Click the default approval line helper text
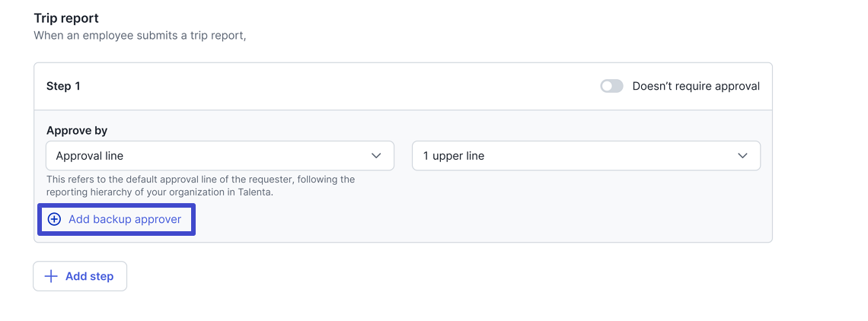 (x=200, y=186)
